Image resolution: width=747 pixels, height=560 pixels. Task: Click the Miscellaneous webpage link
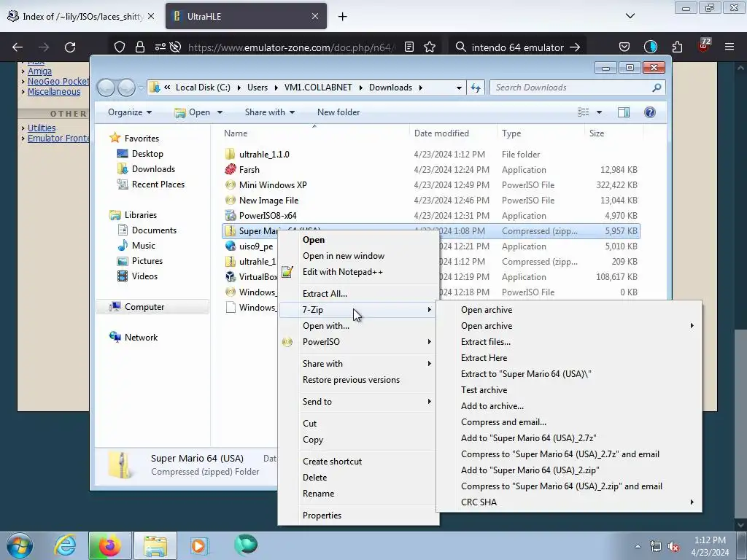point(54,92)
